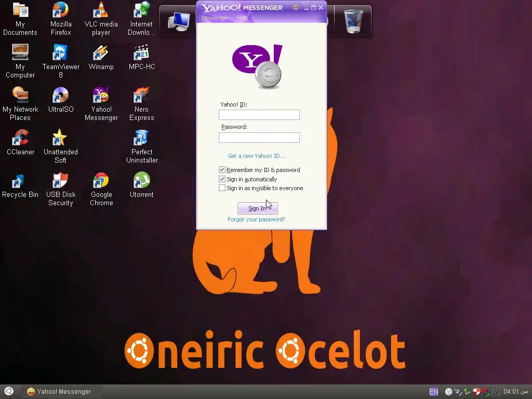This screenshot has height=399, width=532.
Task: Click the Yahoo smiley tray icon
Action: click(x=448, y=392)
